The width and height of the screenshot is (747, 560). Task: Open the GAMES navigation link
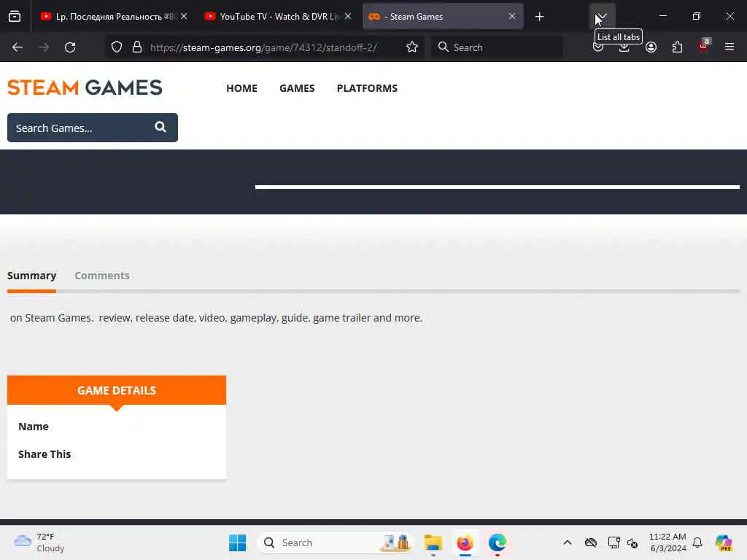[x=297, y=88]
